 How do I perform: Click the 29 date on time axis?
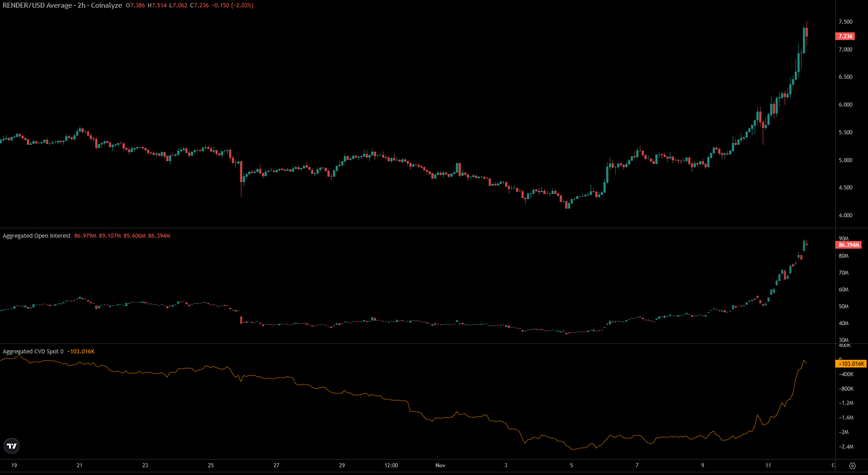(342, 465)
